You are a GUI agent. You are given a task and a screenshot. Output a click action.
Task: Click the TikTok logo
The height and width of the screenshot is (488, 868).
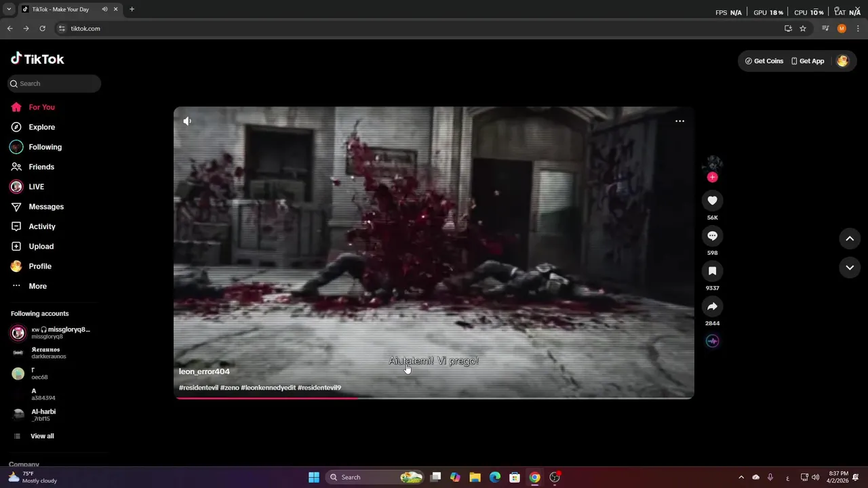coord(37,59)
